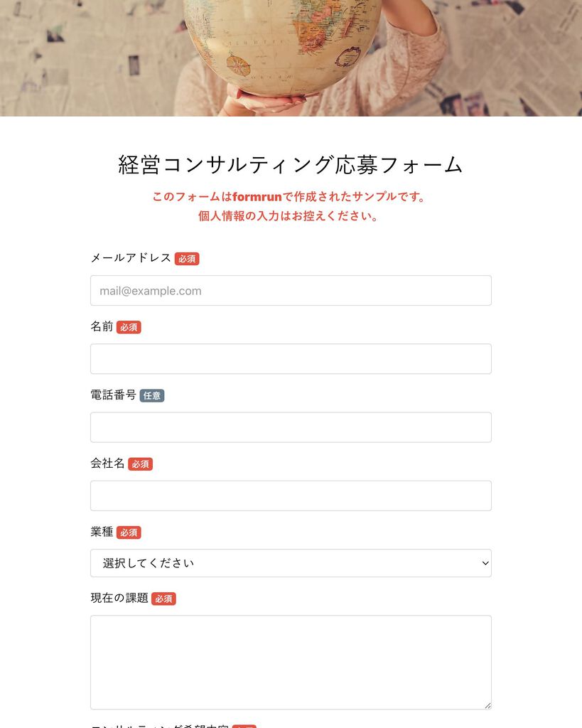Click the メールアドレス field label
The height and width of the screenshot is (728, 582).
point(131,258)
